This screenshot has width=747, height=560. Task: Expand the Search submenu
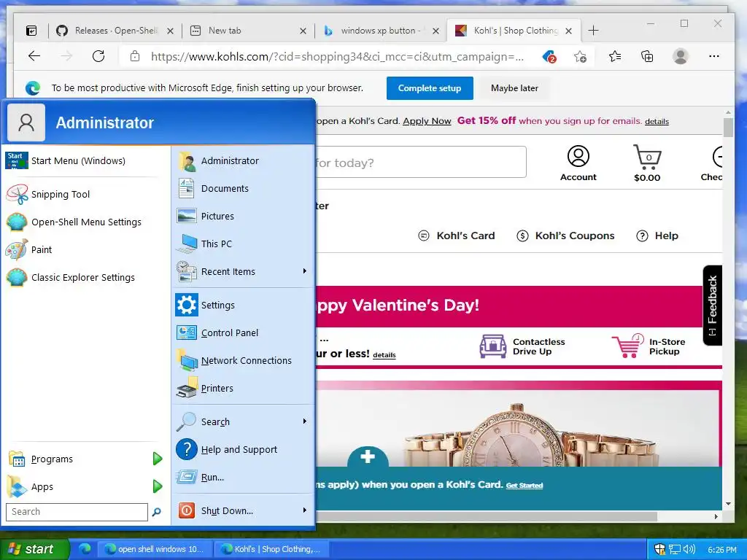pos(305,422)
